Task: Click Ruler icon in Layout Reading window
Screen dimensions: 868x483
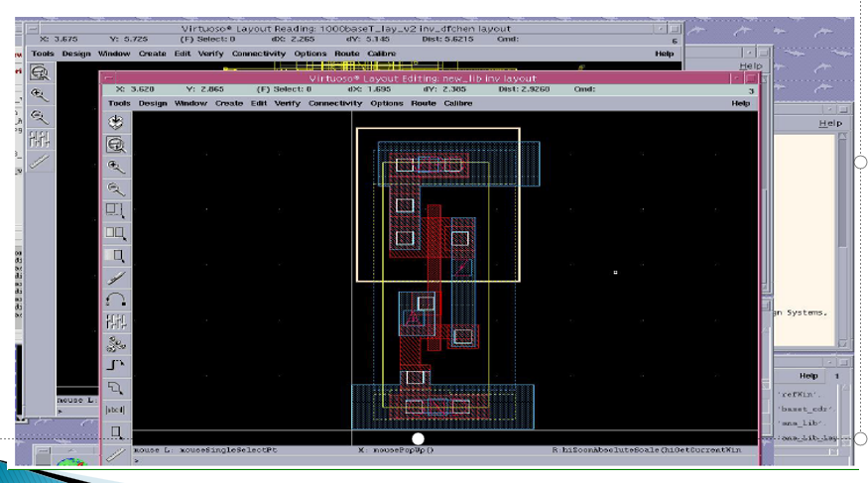Action: point(40,161)
